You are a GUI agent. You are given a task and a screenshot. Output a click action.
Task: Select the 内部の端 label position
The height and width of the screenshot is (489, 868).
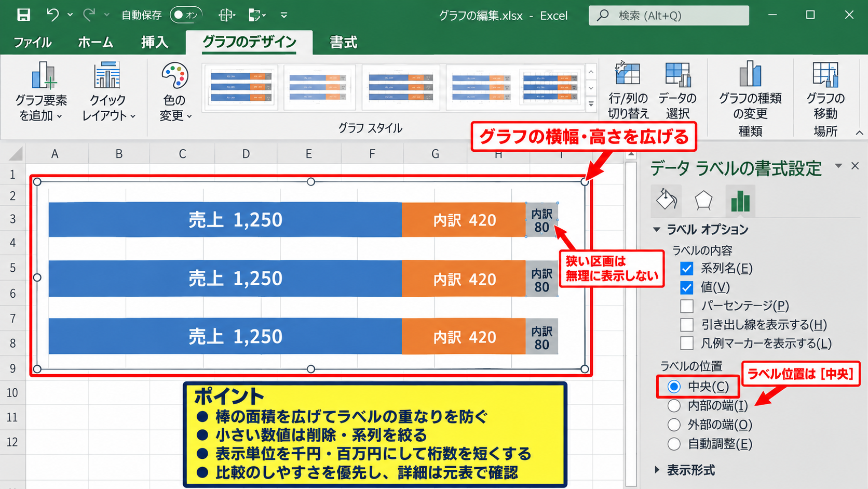pyautogui.click(x=674, y=405)
